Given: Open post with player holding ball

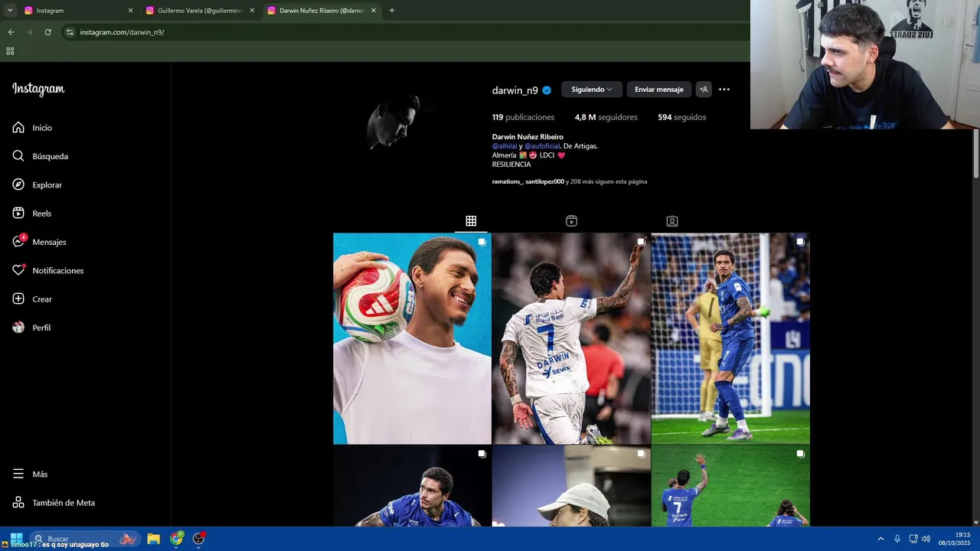Looking at the screenshot, I should click(x=412, y=338).
